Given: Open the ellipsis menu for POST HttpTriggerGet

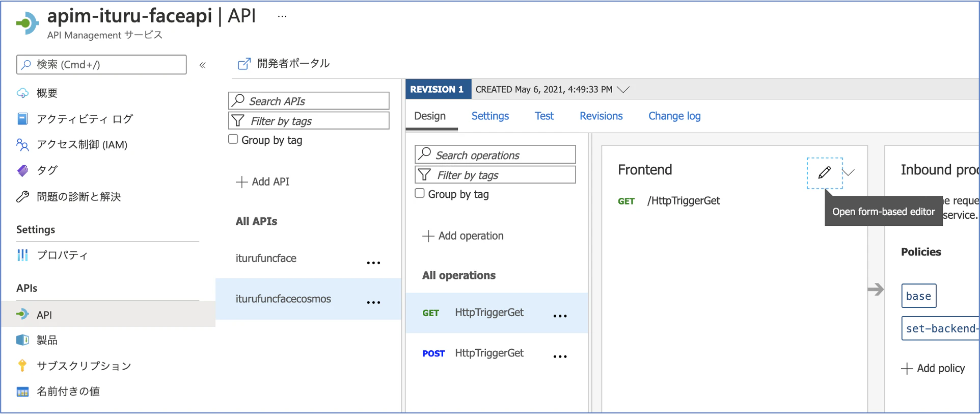Looking at the screenshot, I should pyautogui.click(x=560, y=356).
